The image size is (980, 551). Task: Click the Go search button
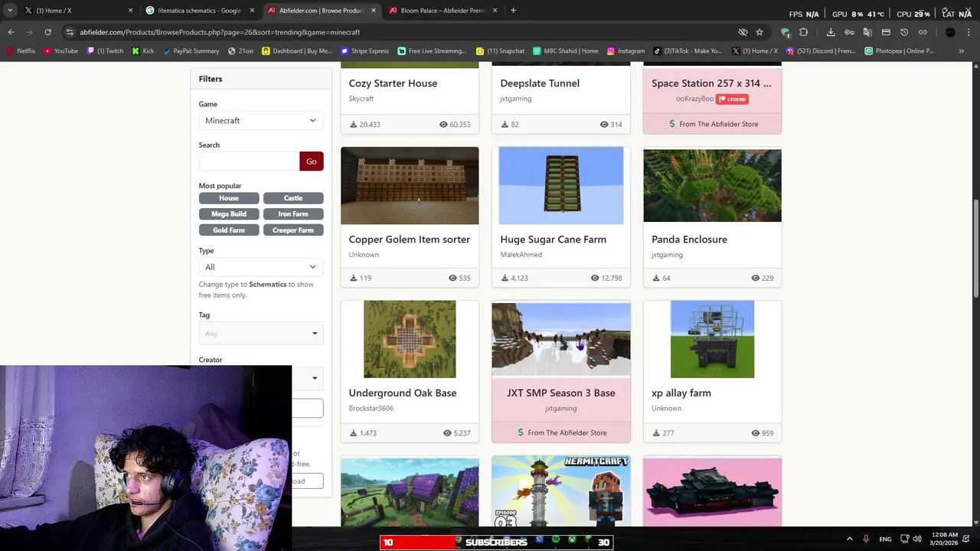311,161
